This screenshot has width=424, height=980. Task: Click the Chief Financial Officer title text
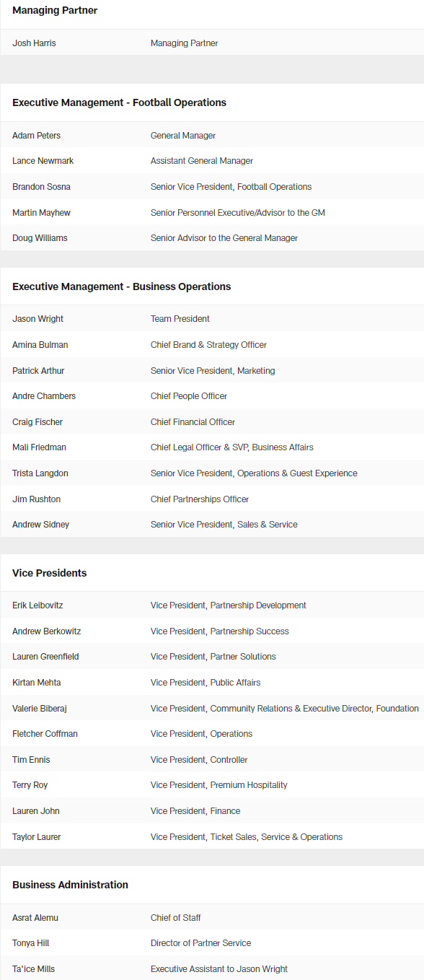(193, 422)
